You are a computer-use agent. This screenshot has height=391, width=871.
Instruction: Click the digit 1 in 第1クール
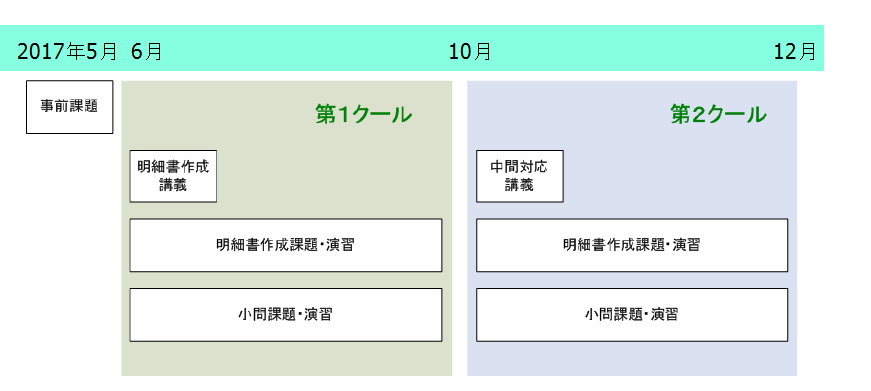point(342,116)
